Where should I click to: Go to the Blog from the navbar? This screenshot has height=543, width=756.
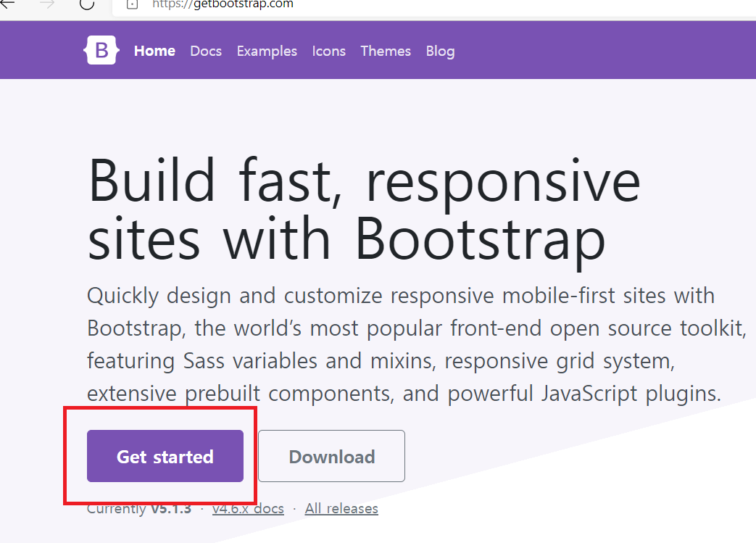(x=440, y=51)
